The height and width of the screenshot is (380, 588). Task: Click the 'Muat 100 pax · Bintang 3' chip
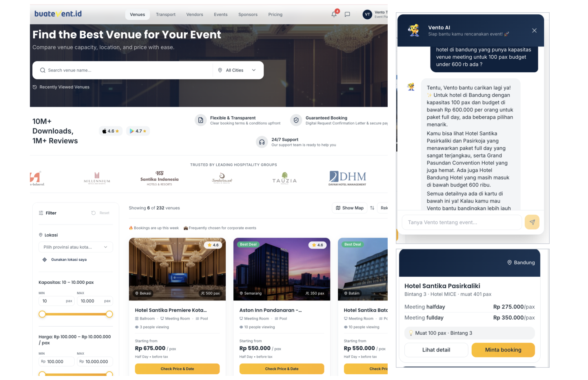click(470, 333)
